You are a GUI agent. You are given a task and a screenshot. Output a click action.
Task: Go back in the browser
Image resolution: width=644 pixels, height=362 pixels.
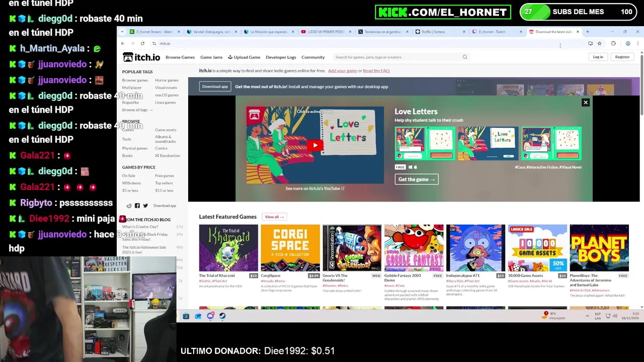coord(123,44)
